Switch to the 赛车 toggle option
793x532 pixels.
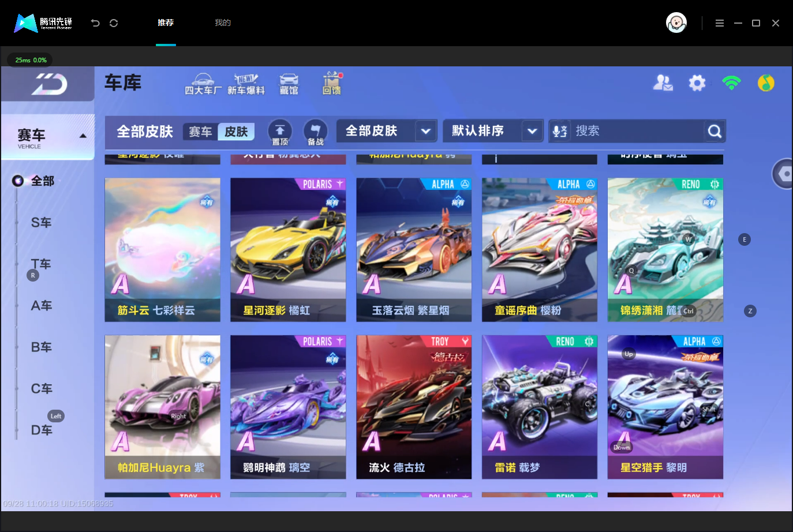pos(200,132)
